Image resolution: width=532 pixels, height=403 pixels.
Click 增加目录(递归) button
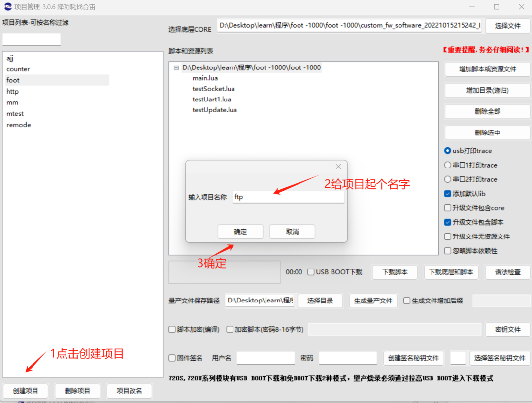click(488, 91)
